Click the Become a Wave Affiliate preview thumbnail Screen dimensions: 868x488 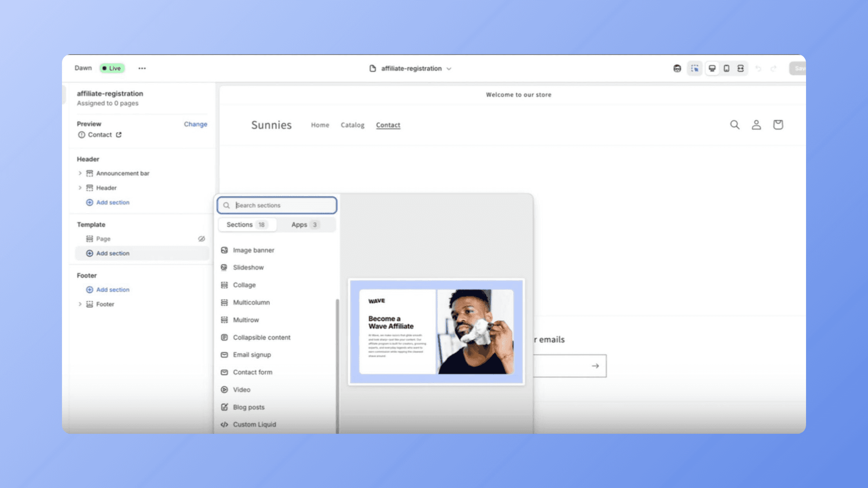pos(436,332)
